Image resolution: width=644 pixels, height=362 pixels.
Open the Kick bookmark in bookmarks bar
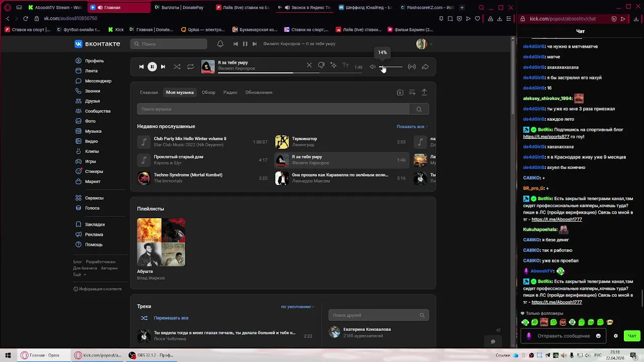pos(116,30)
